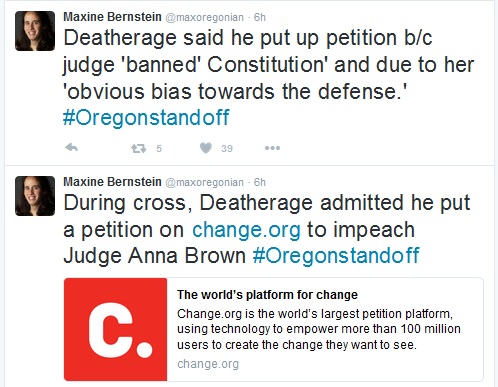
Task: Open Maxine Bernstein's avatar on second tweet
Action: [35, 196]
